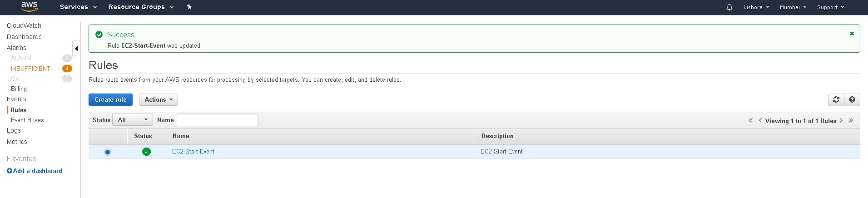
Task: Open Event Buses in the sidebar
Action: point(27,120)
